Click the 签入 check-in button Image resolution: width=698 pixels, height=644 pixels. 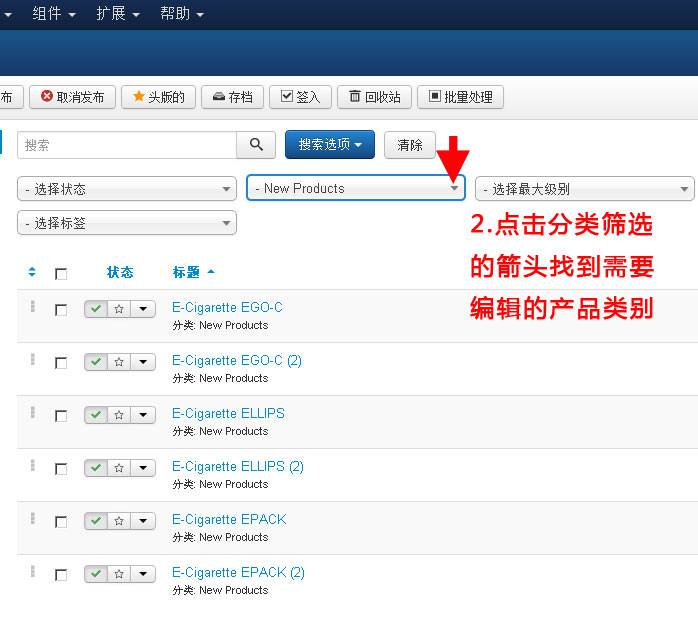[x=300, y=97]
